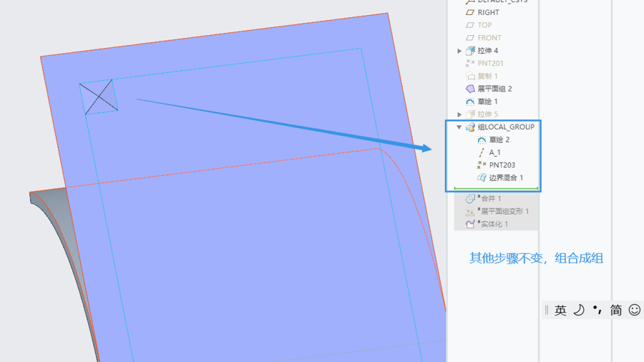Click the 边界混合 1 surface icon
Screen dimensions: 644x362
[x=482, y=177]
